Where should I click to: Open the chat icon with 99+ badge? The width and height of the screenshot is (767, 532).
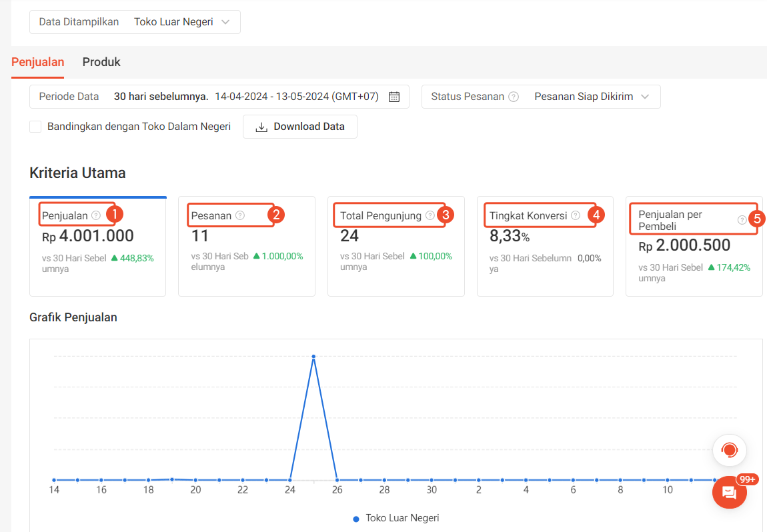pyautogui.click(x=729, y=493)
